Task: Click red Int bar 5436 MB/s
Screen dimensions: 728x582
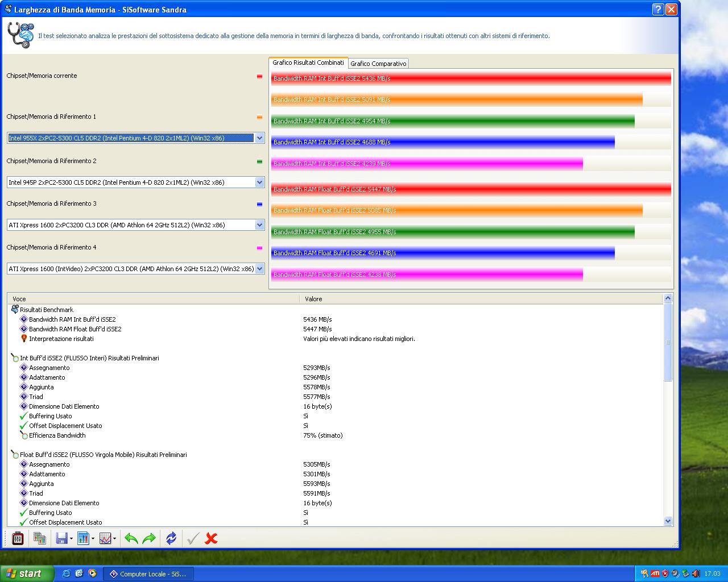Action: pyautogui.click(x=471, y=78)
